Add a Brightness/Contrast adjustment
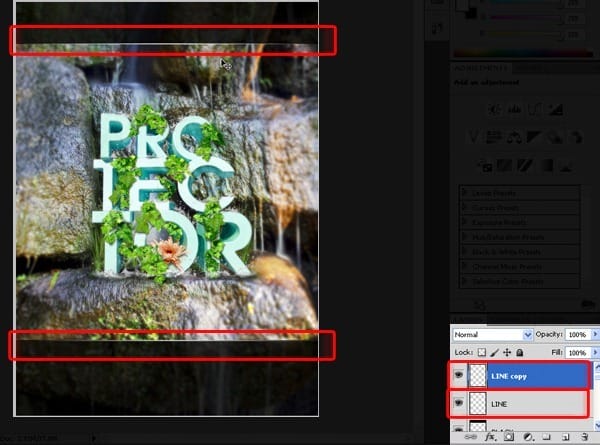The width and height of the screenshot is (600, 445). pos(494,110)
